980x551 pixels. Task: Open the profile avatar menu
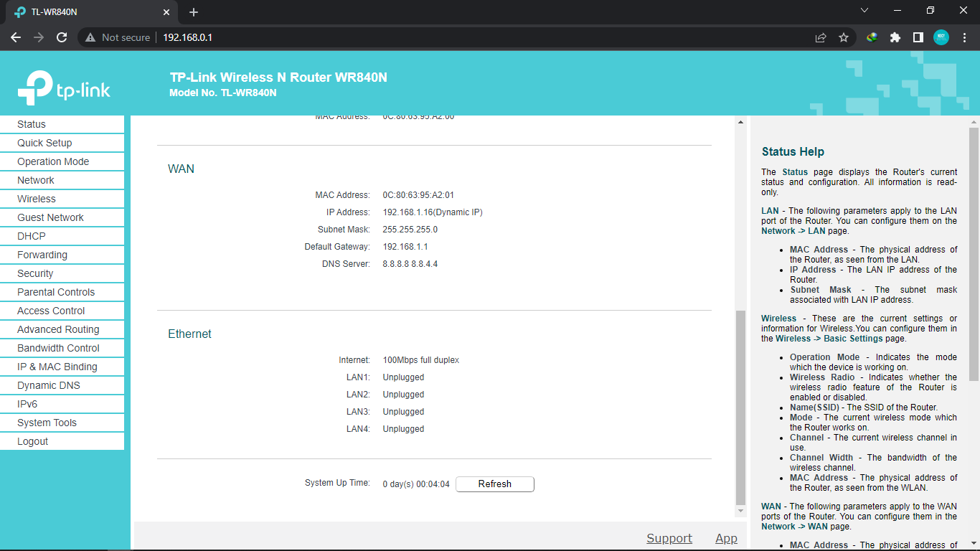click(941, 37)
